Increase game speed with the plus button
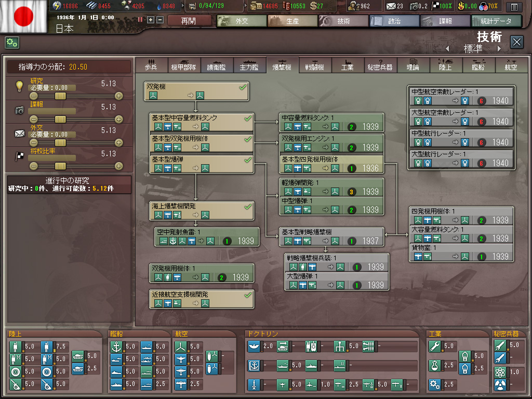The width and height of the screenshot is (532, 399). click(x=151, y=20)
